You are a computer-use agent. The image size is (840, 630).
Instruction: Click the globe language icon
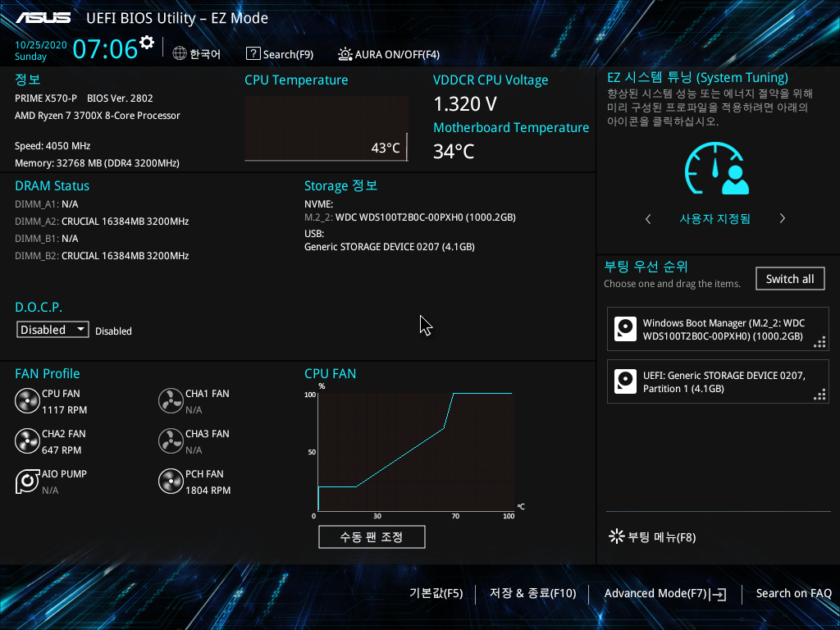tap(180, 53)
